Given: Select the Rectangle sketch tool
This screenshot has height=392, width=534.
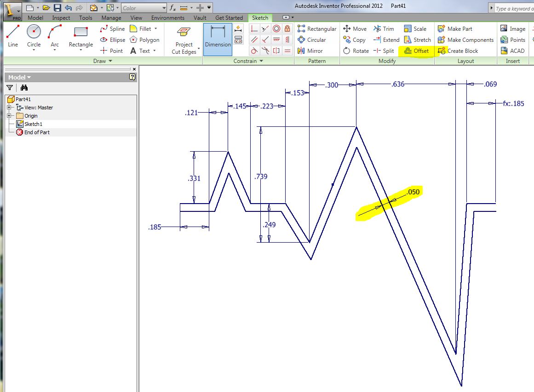Looking at the screenshot, I should 80,36.
